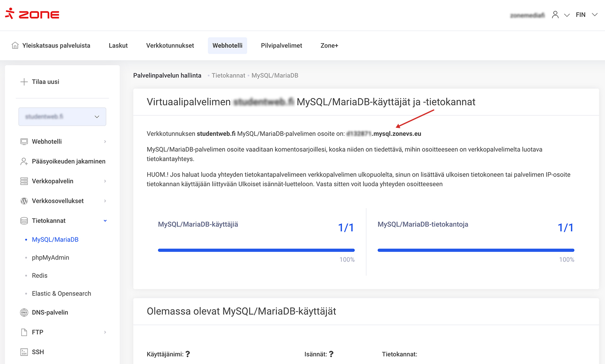Click the plus icon for Tilaa uusi
This screenshot has height=364, width=605.
[x=24, y=82]
